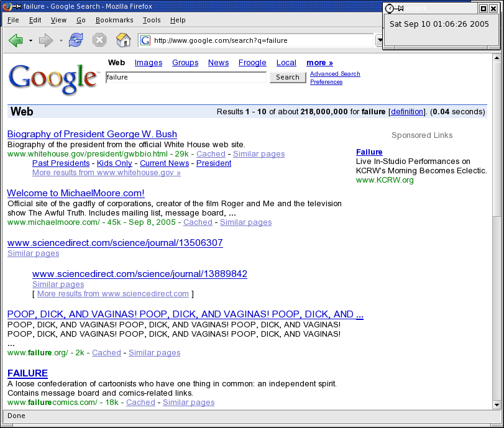This screenshot has height=428, width=504.
Task: Open the Past Presidents sublink
Action: coord(61,163)
